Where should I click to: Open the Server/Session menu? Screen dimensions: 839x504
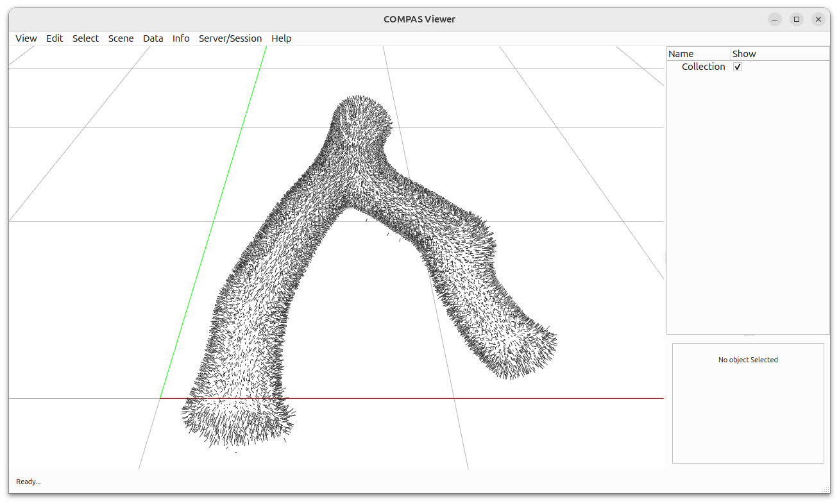(230, 38)
